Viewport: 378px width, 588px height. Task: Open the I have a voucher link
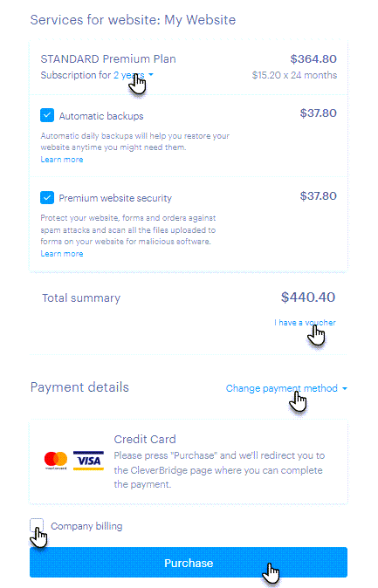point(305,323)
